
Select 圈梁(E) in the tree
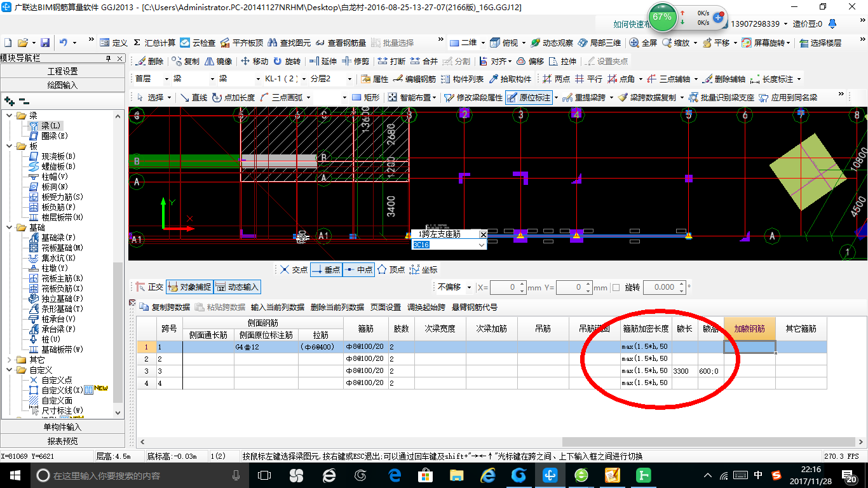pyautogui.click(x=50, y=136)
